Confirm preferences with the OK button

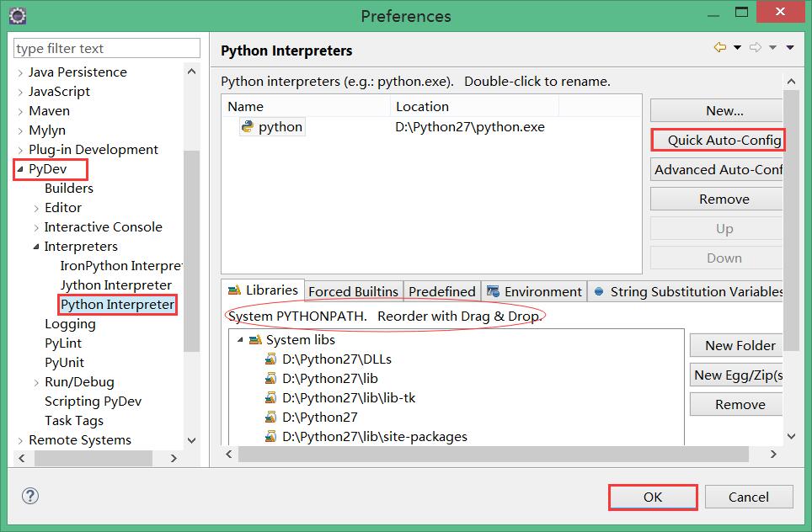(653, 497)
